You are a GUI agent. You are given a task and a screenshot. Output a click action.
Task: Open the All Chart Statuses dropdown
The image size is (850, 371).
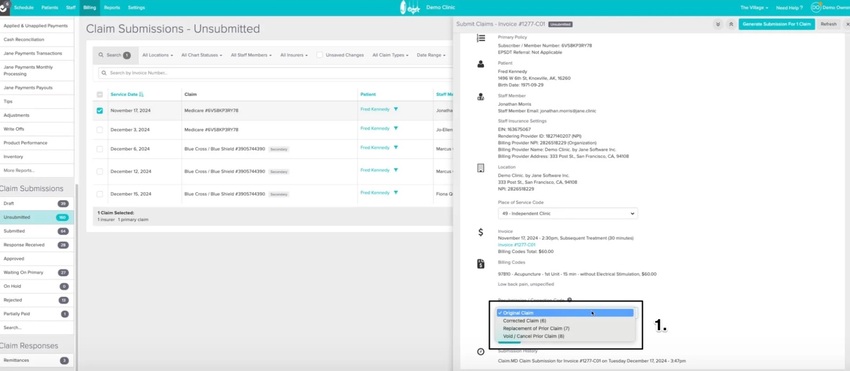click(x=202, y=55)
